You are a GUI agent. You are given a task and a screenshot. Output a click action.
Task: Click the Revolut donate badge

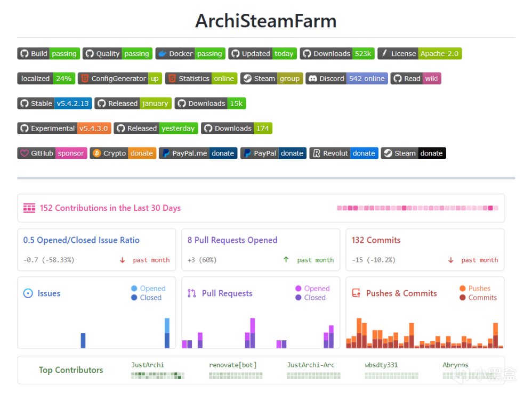(x=344, y=153)
